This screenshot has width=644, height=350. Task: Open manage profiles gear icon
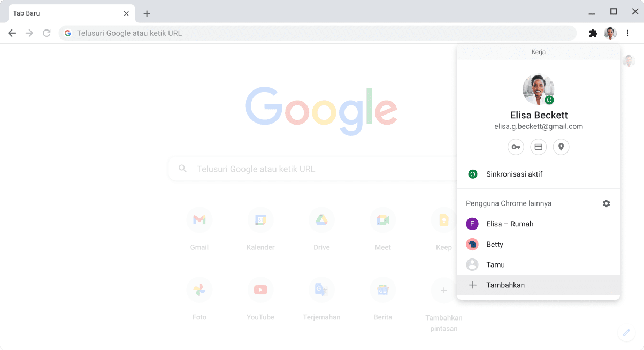[x=606, y=203]
